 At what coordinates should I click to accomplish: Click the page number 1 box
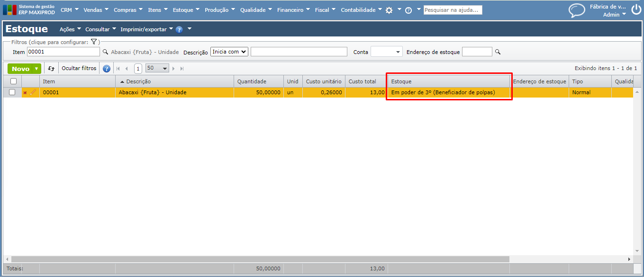138,69
